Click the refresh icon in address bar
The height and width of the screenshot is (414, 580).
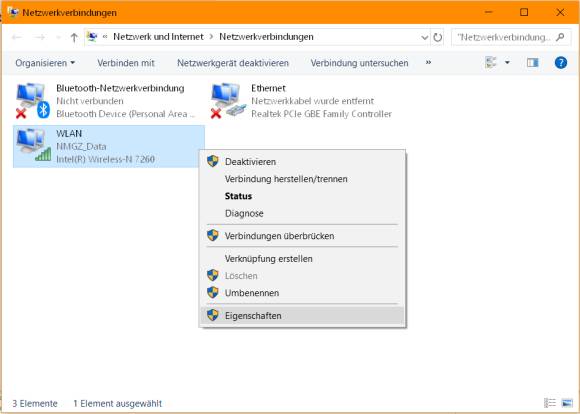(x=438, y=37)
